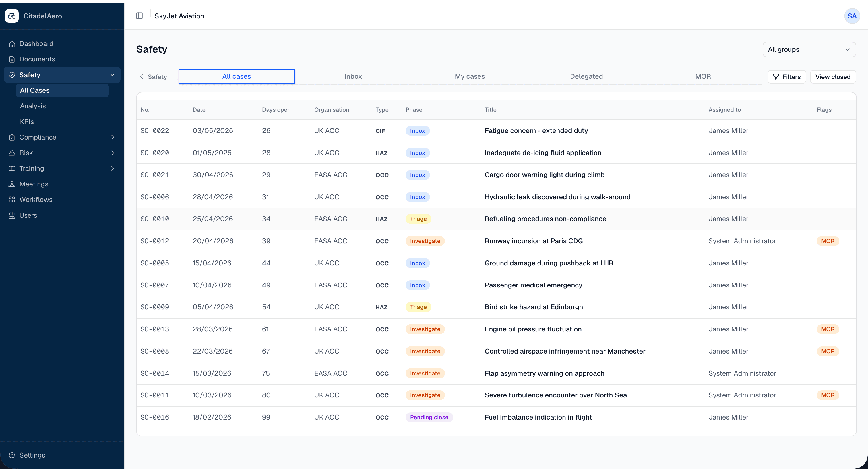Click the Pending close badge on SC-0016
Screen dimensions: 868x469
click(x=429, y=417)
